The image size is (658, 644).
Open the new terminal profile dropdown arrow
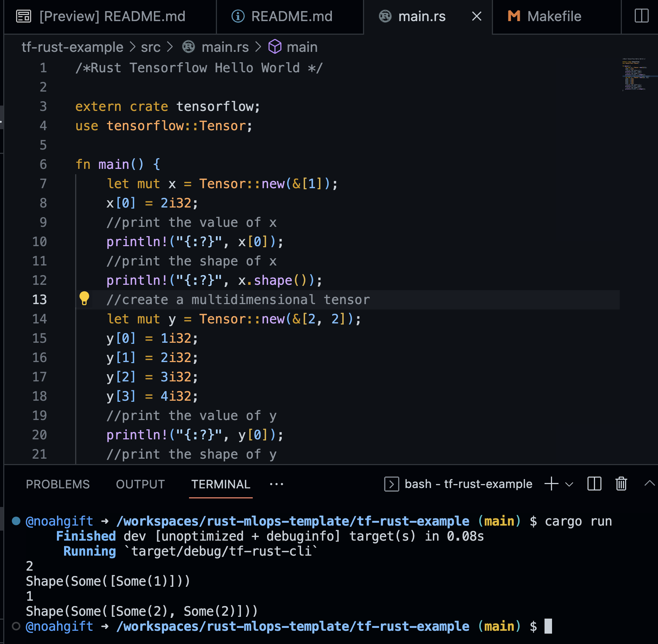point(569,484)
